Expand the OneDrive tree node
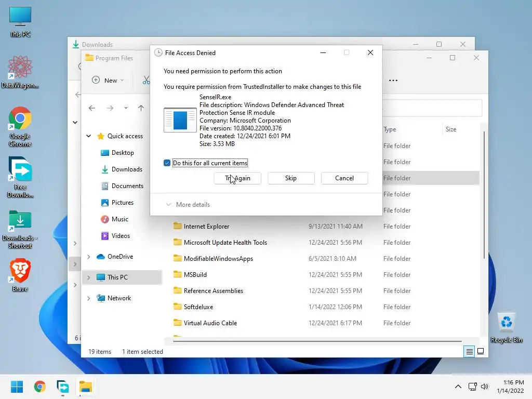This screenshot has height=399, width=532. click(88, 257)
